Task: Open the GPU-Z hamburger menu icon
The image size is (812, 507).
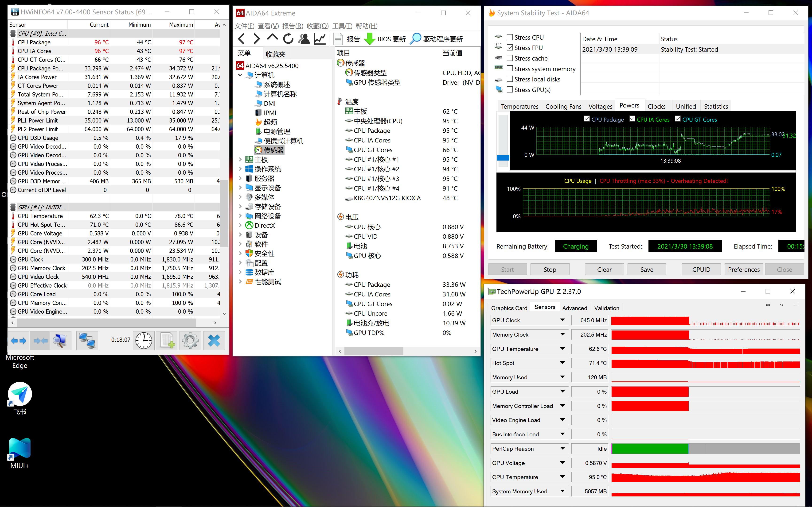Action: click(x=796, y=305)
